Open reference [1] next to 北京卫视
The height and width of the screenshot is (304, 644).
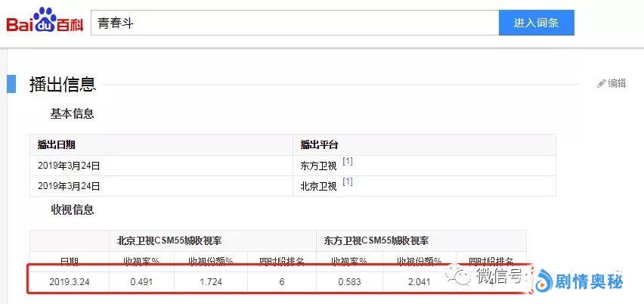[348, 182]
